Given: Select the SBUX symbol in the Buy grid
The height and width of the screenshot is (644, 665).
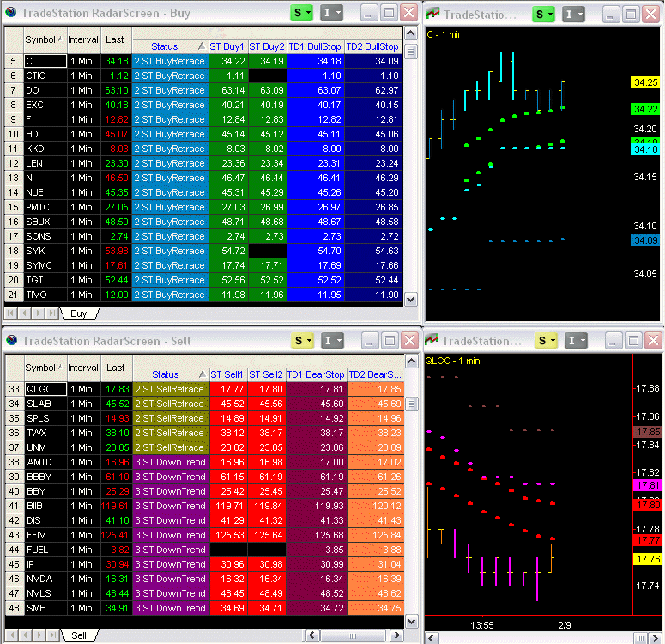Looking at the screenshot, I should click(45, 222).
